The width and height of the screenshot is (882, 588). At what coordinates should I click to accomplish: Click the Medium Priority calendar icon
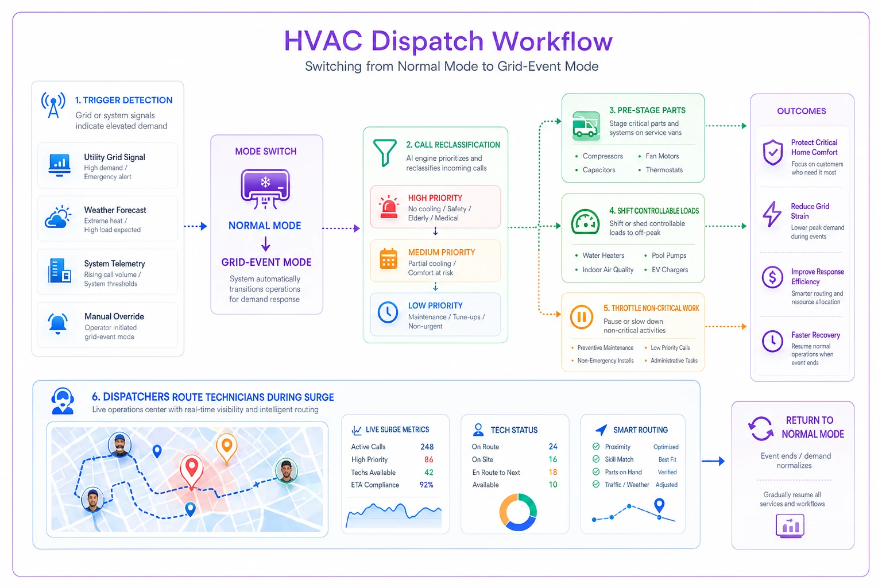(x=389, y=260)
